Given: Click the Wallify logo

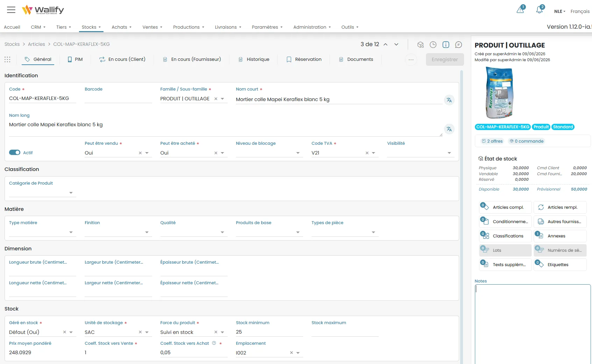Looking at the screenshot, I should tap(43, 10).
